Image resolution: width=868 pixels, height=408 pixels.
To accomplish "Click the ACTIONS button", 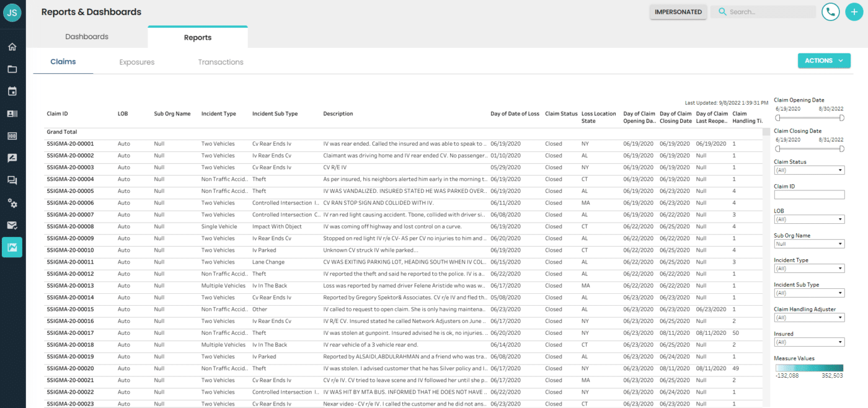I will 824,60.
